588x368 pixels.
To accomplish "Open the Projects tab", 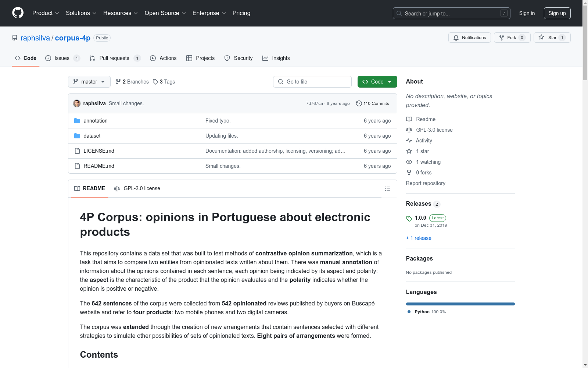I will 201,58.
